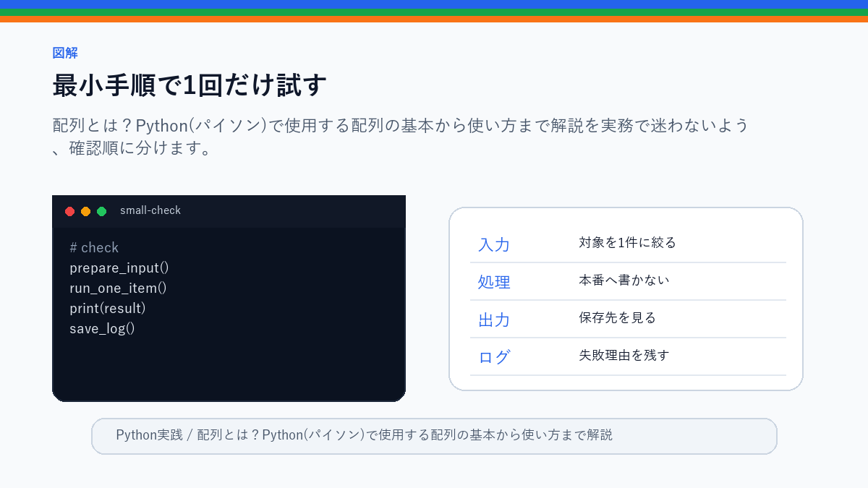Select the 入力 row label
Viewport: 868px width, 488px height.
[x=494, y=244]
